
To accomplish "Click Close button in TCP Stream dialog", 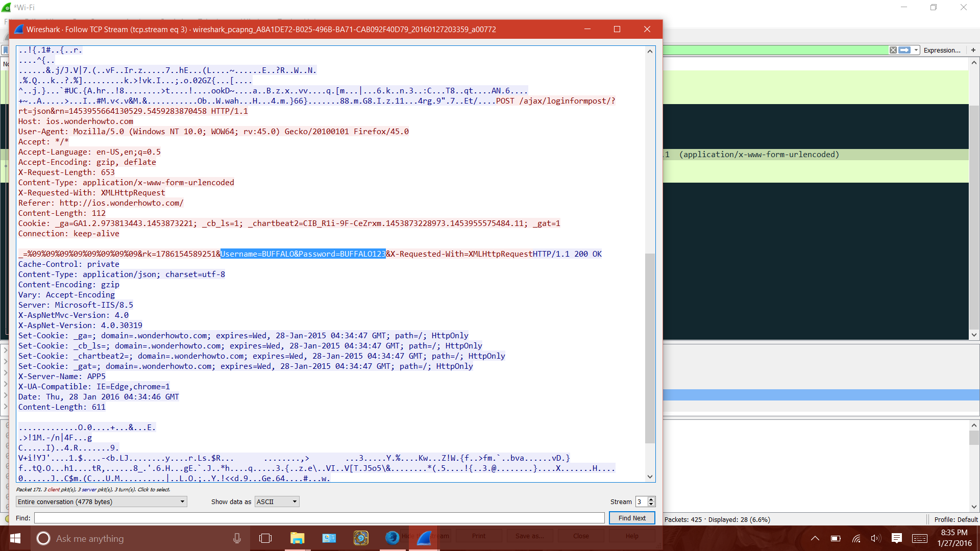I will pyautogui.click(x=581, y=536).
